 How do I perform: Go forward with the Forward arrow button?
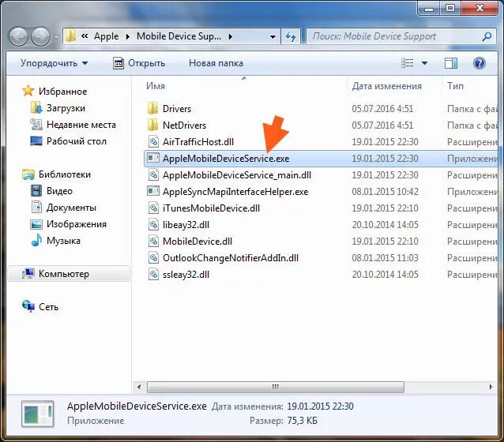coord(40,36)
